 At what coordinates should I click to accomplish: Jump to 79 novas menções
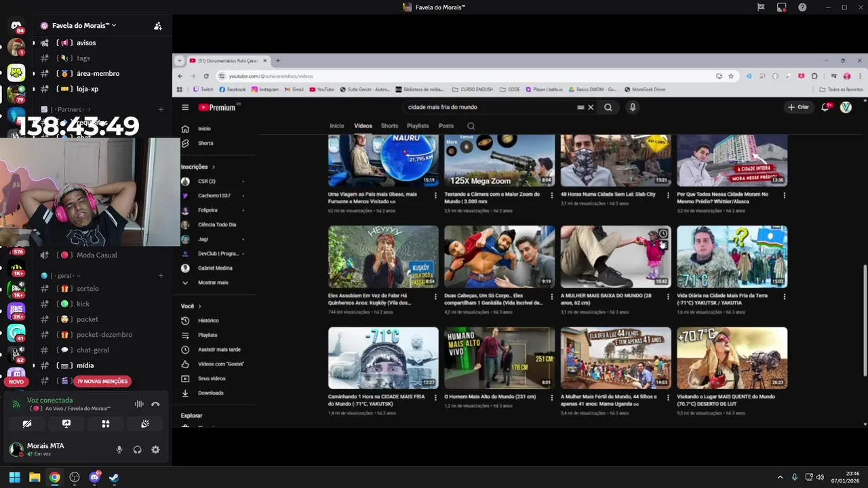point(102,382)
